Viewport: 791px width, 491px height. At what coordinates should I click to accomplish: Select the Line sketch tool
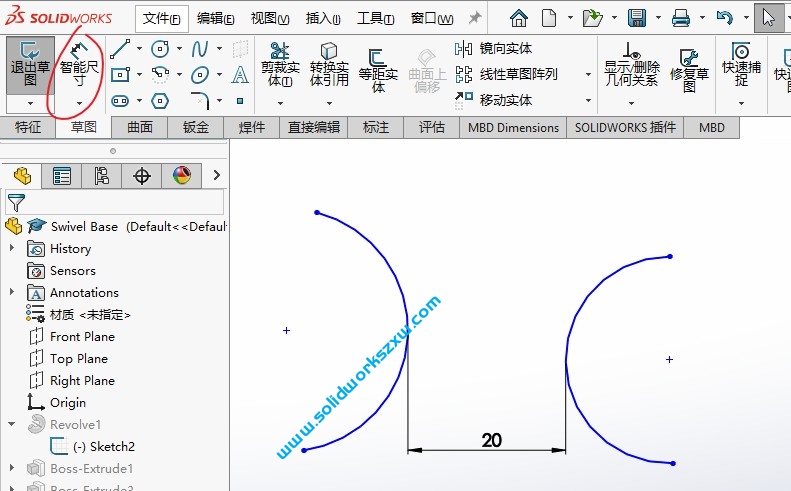[x=120, y=49]
